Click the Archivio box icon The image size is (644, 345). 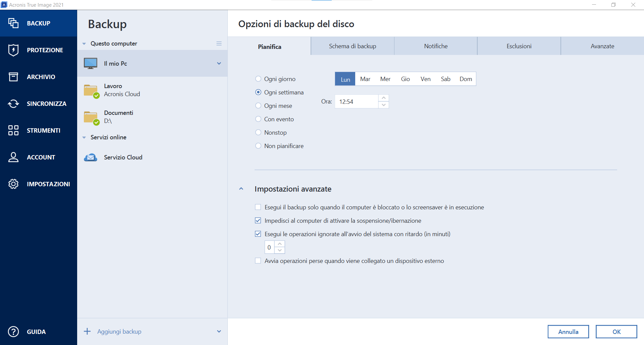coord(13,77)
